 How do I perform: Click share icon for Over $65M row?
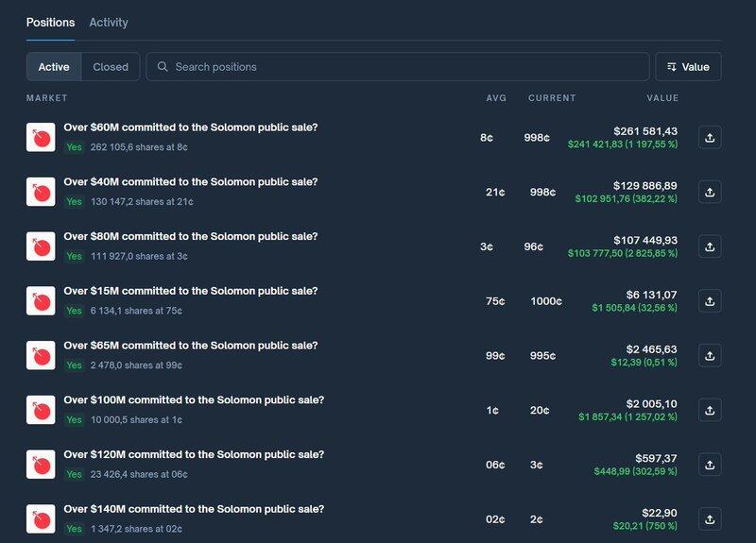click(x=710, y=355)
